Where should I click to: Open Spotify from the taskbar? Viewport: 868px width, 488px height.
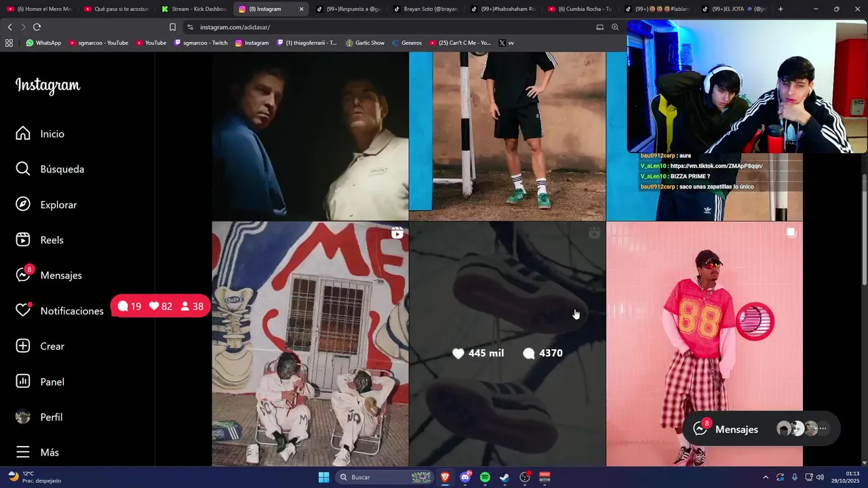pos(485,477)
